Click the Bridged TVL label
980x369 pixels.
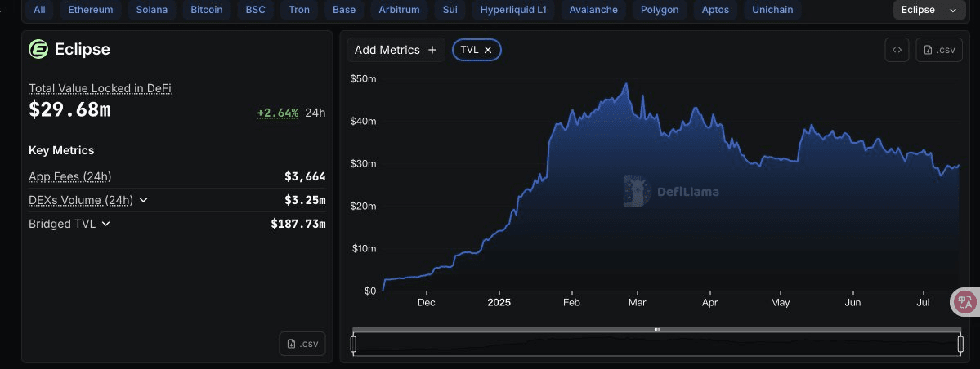pyautogui.click(x=62, y=224)
